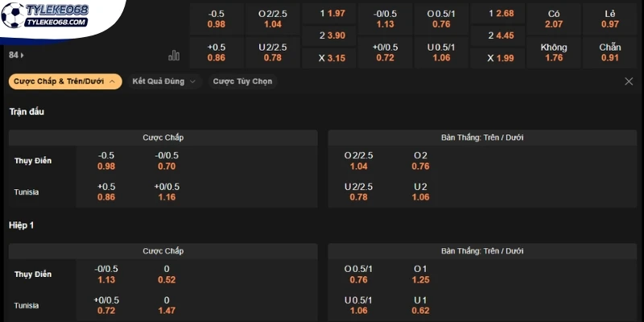Image resolution: width=644 pixels, height=322 pixels.
Task: Pick O2 full match odds 0.76
Action: coord(420,161)
